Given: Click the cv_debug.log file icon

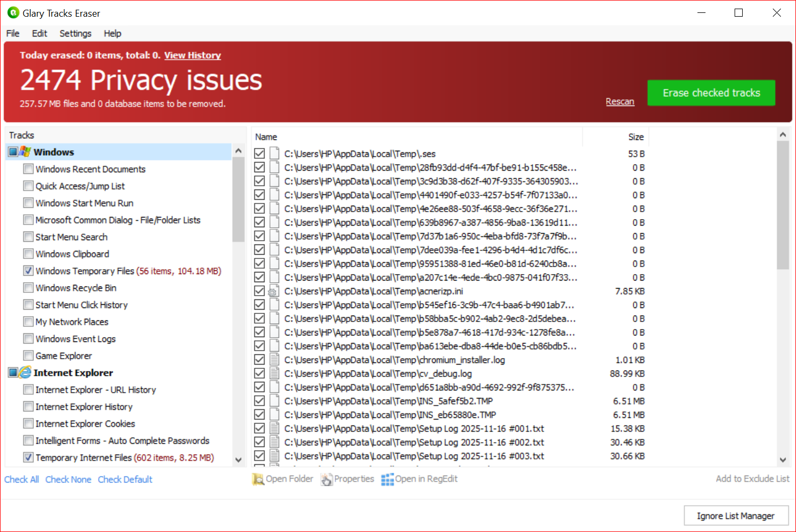Looking at the screenshot, I should click(x=274, y=374).
